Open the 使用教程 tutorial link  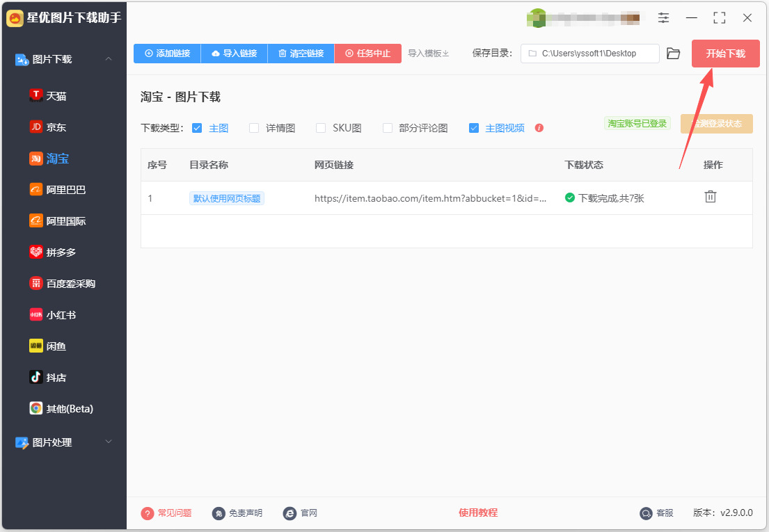click(478, 513)
